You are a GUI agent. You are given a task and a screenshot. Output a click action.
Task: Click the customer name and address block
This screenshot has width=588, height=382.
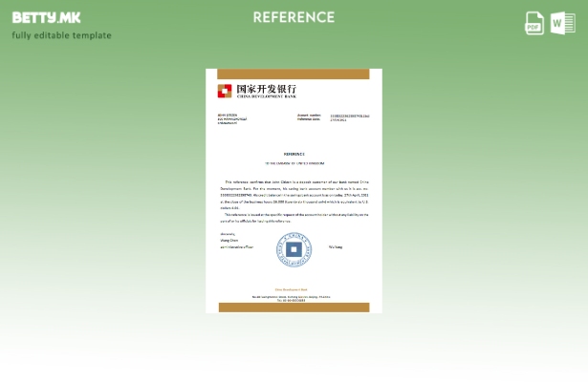tap(232, 119)
